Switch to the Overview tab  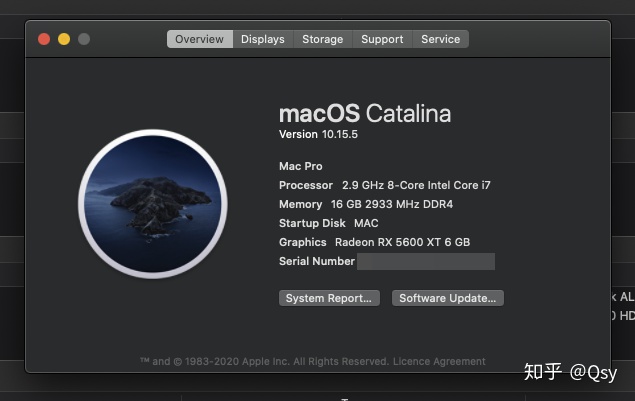point(200,39)
